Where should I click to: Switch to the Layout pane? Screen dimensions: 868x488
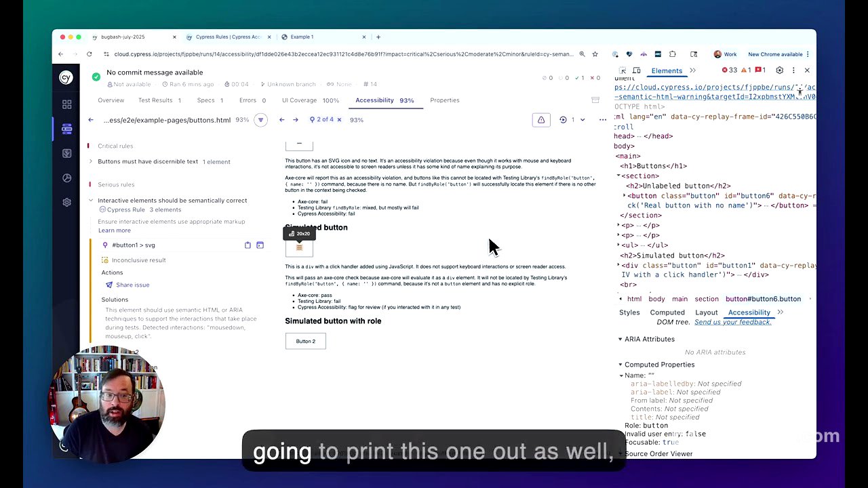click(706, 312)
